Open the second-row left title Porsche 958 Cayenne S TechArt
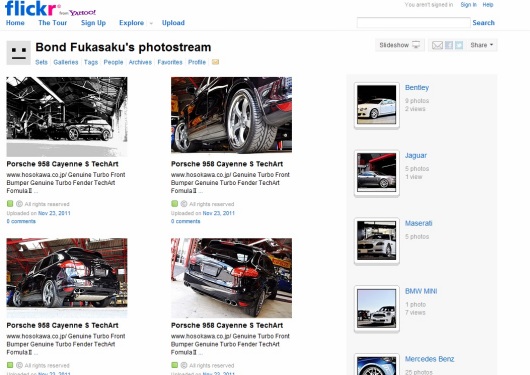The image size is (530, 375). 63,326
